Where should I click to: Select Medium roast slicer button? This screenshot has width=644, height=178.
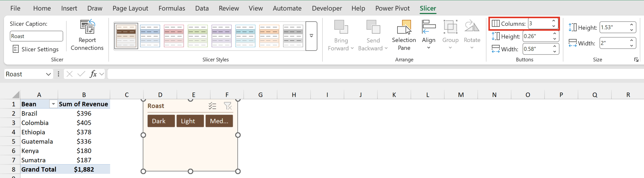219,121
